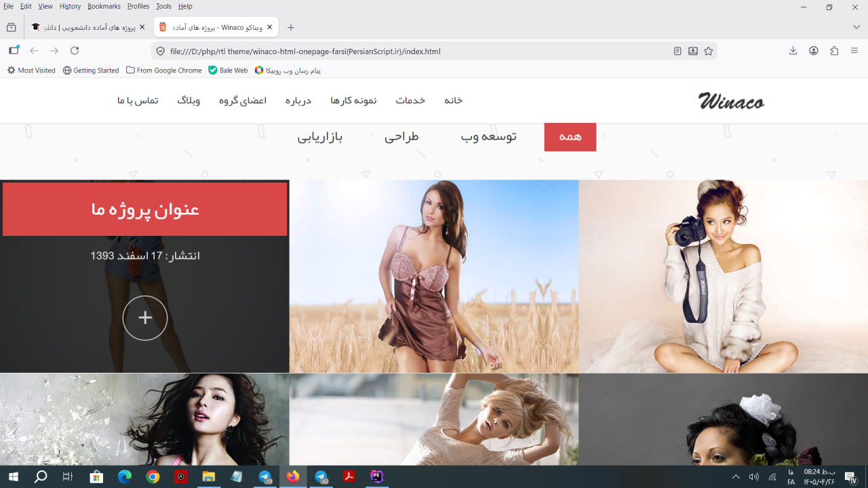Screen dimensions: 868x488
Task: Open the Bookmarks menu
Action: [x=104, y=6]
